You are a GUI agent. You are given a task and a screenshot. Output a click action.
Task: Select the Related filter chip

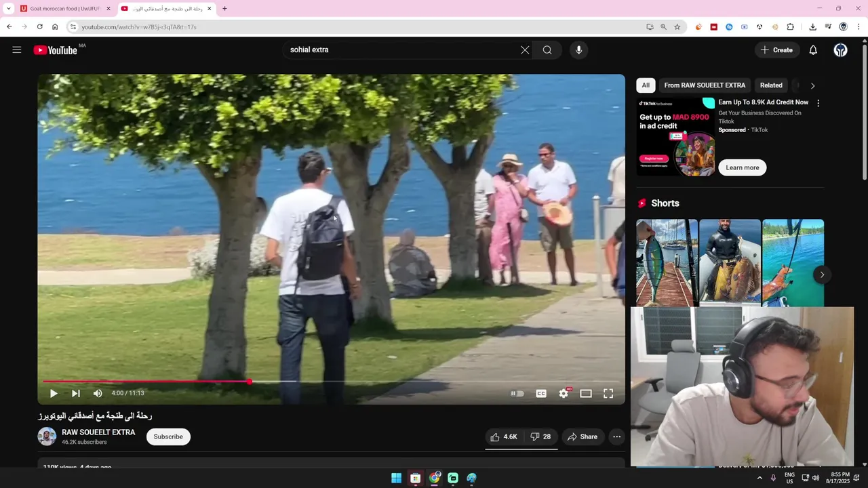point(771,85)
